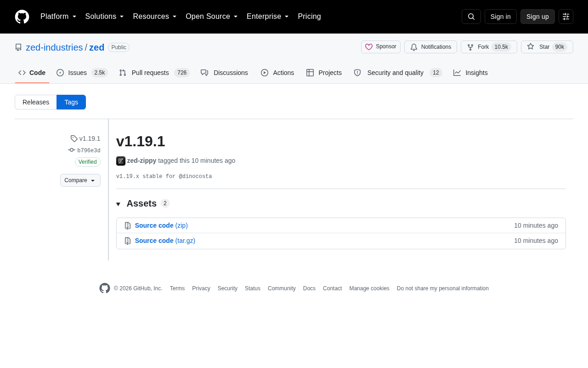
Task: Select the Releases toggle
Action: click(x=36, y=102)
